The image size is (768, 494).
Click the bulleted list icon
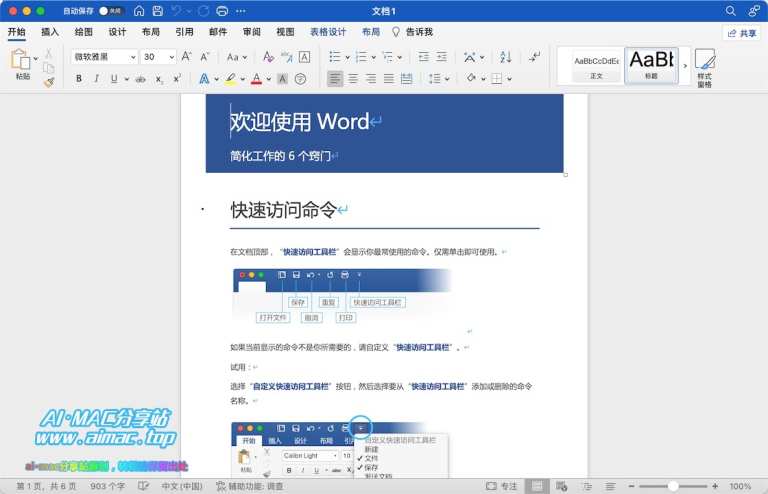(x=335, y=57)
